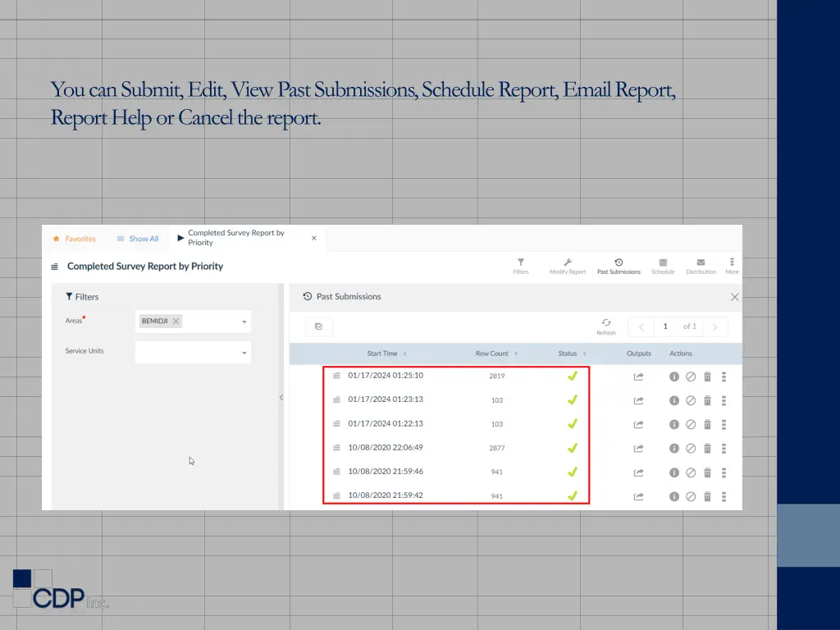Click the More options icon

coord(731,261)
